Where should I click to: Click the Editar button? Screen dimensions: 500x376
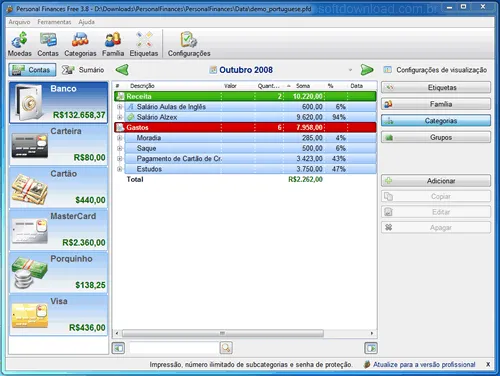436,212
